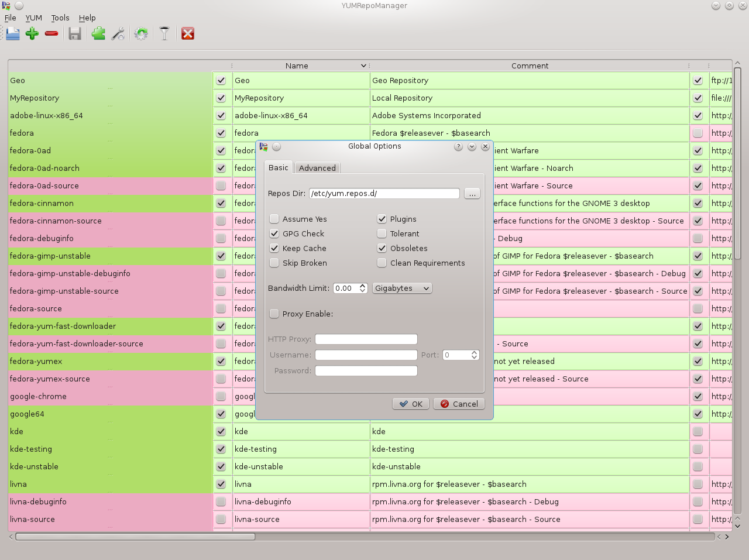Click the kde-testing name cell
The height and width of the screenshot is (560, 749).
tap(301, 449)
